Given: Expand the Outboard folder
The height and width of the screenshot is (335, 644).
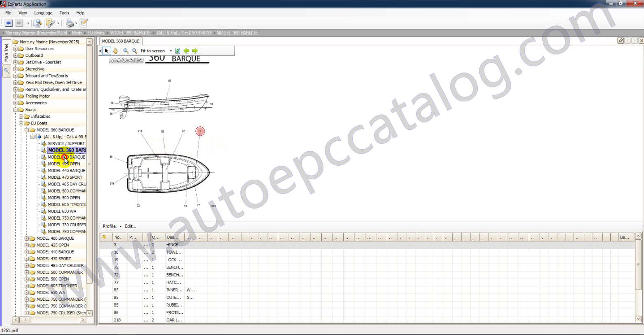Looking at the screenshot, I should pyautogui.click(x=15, y=56).
